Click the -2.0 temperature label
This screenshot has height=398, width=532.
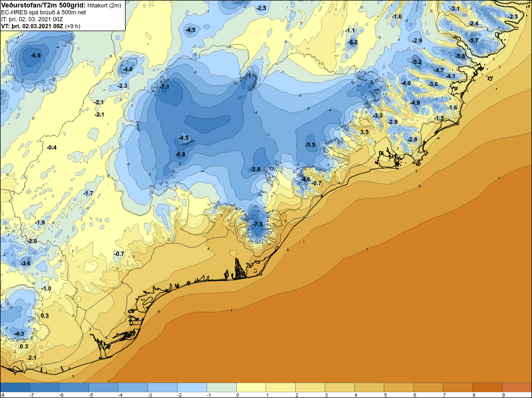click(32, 241)
